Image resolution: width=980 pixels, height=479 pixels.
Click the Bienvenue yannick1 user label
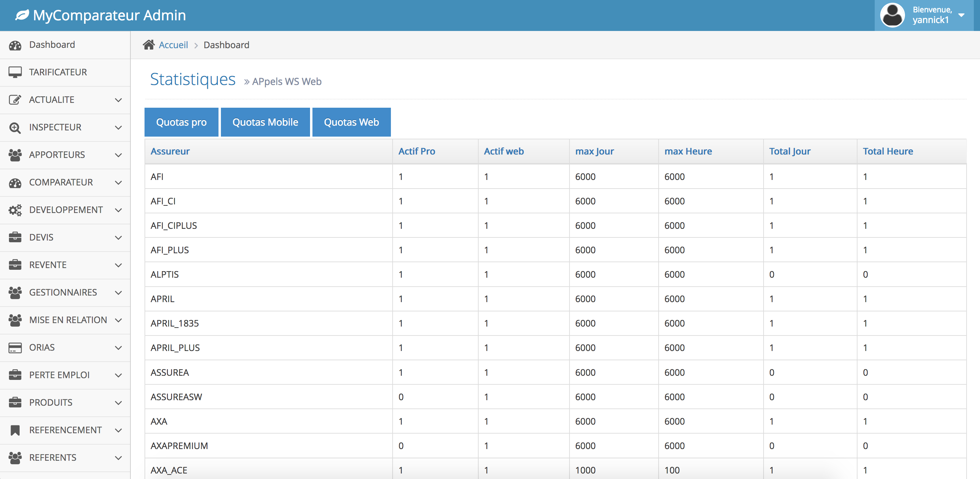click(932, 15)
